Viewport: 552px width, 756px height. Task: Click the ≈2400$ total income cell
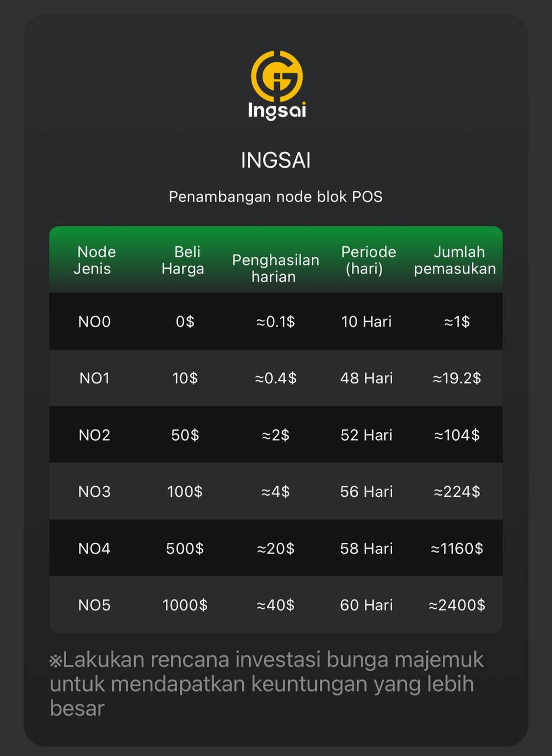click(x=457, y=605)
